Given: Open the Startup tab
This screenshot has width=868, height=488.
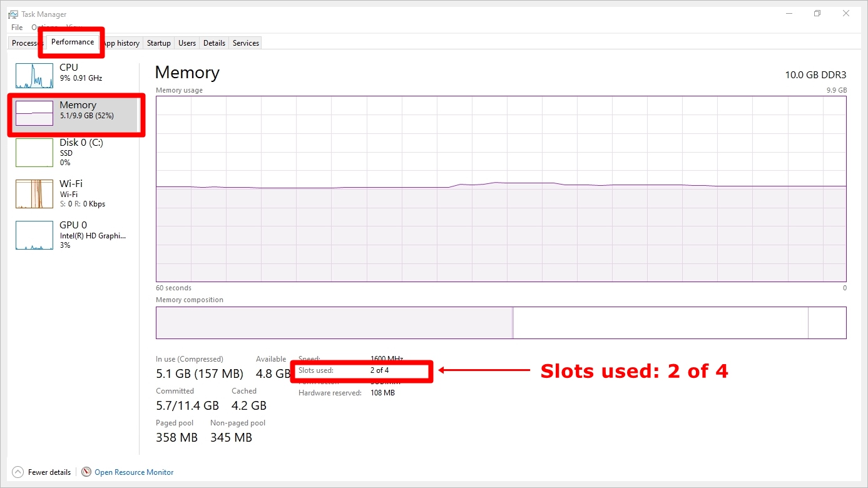Looking at the screenshot, I should pyautogui.click(x=158, y=43).
